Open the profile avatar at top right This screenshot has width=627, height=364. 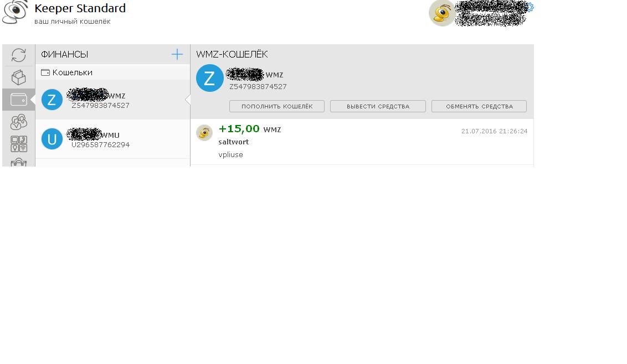click(442, 13)
